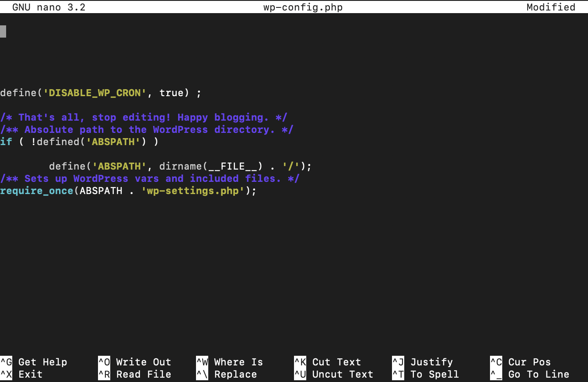The width and height of the screenshot is (588, 382).
Task: Click the ^_ Go To Line shortcut
Action: click(x=529, y=374)
